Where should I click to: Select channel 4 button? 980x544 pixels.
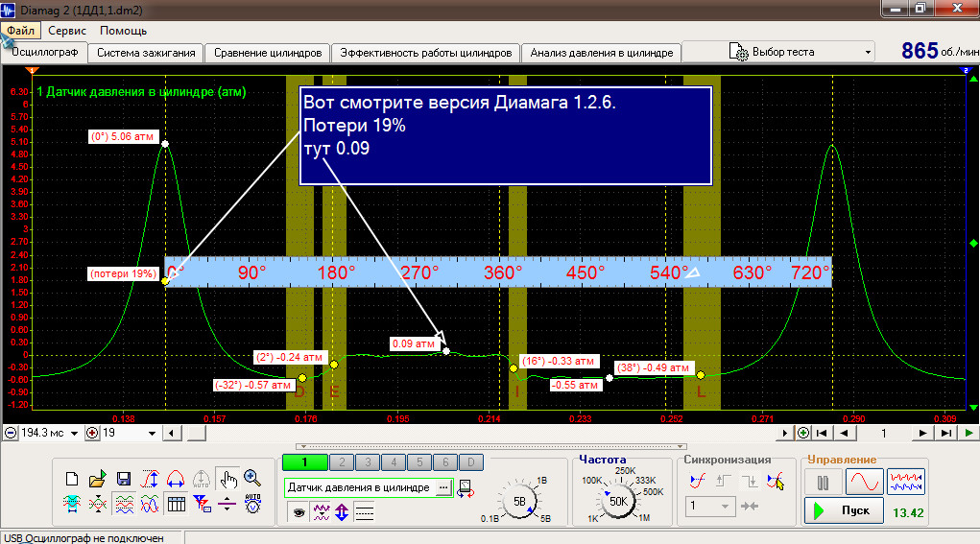[x=394, y=462]
